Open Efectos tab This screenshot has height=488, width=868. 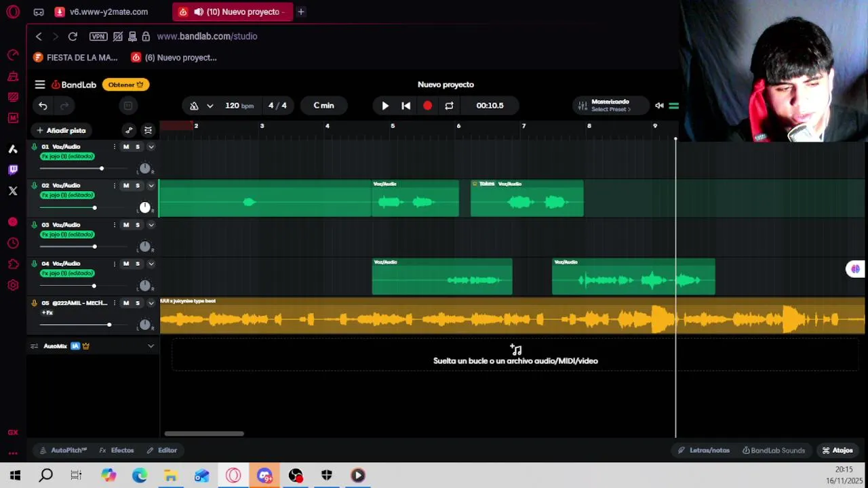click(x=117, y=450)
